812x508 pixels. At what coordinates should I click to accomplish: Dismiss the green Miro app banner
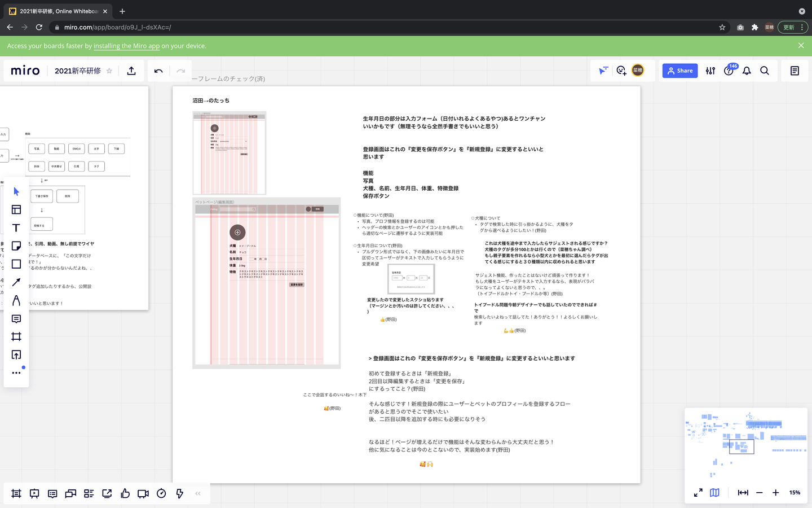[x=801, y=46]
